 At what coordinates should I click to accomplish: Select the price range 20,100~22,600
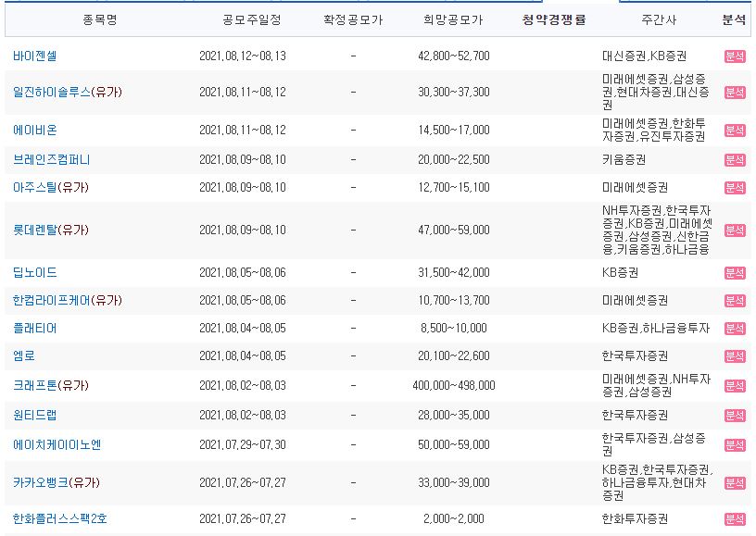point(454,355)
